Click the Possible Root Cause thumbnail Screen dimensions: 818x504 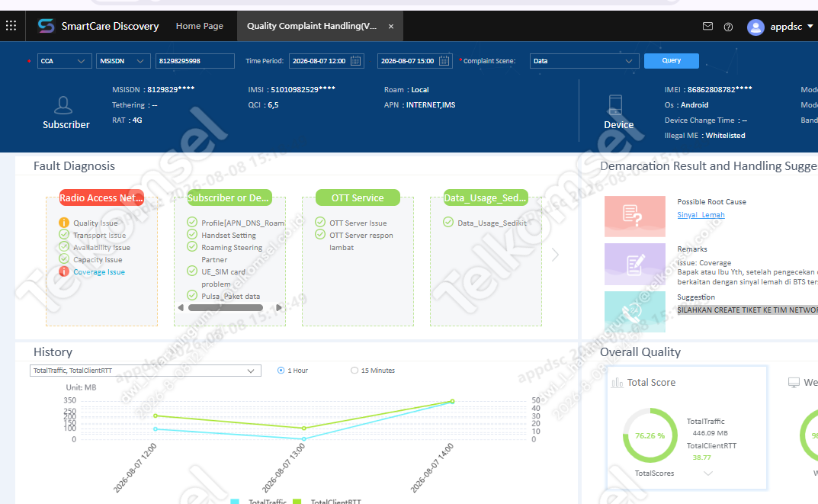coord(635,216)
